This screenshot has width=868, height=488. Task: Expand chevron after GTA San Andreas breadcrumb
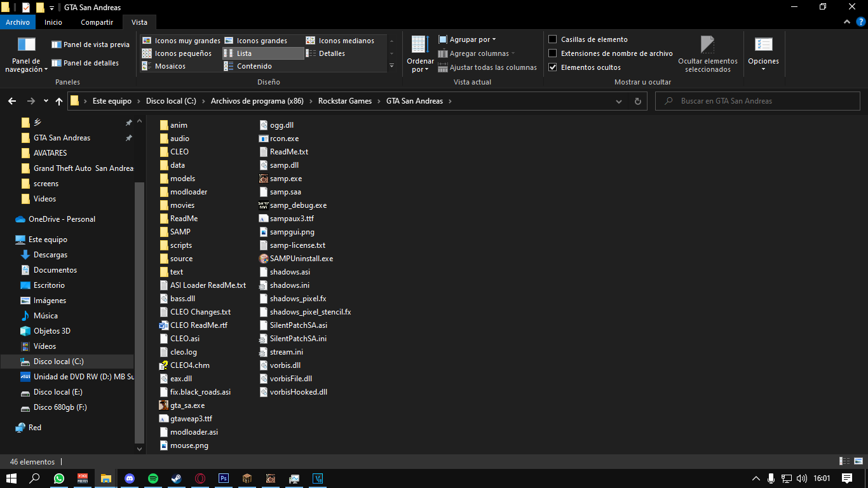450,101
